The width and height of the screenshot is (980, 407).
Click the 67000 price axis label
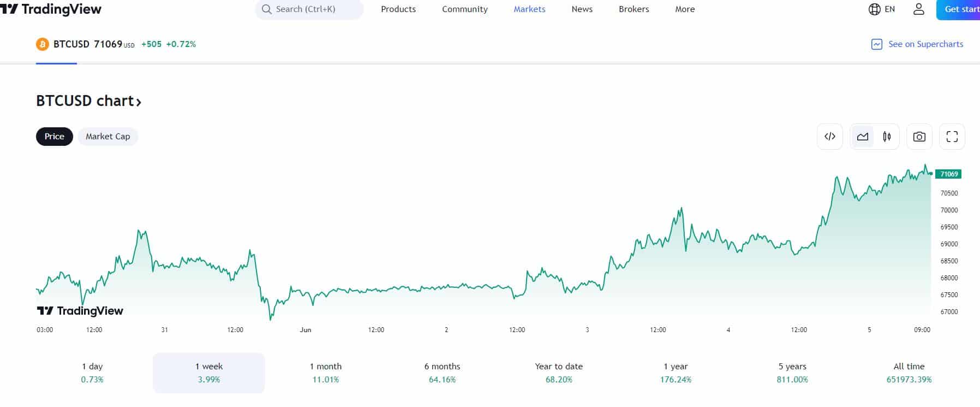click(x=949, y=312)
